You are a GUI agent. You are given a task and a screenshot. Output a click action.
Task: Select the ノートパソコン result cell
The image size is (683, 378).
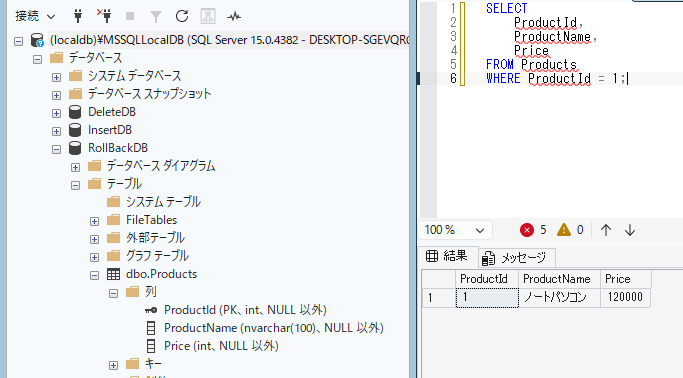pyautogui.click(x=559, y=297)
